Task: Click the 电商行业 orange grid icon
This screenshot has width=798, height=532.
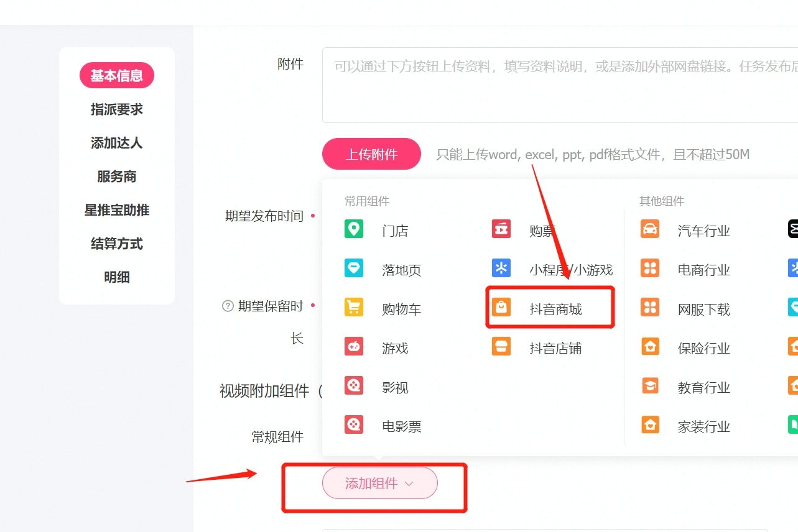Action: tap(650, 268)
